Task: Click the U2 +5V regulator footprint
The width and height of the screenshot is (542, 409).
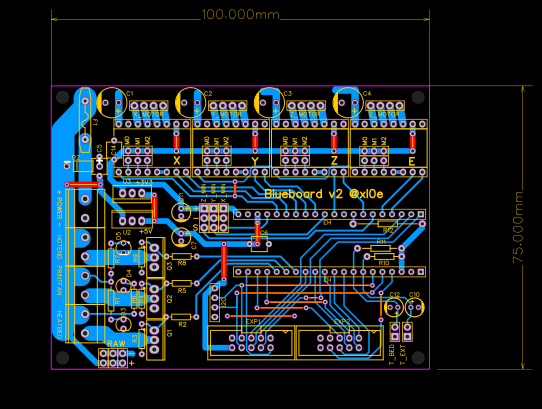Action: click(132, 220)
